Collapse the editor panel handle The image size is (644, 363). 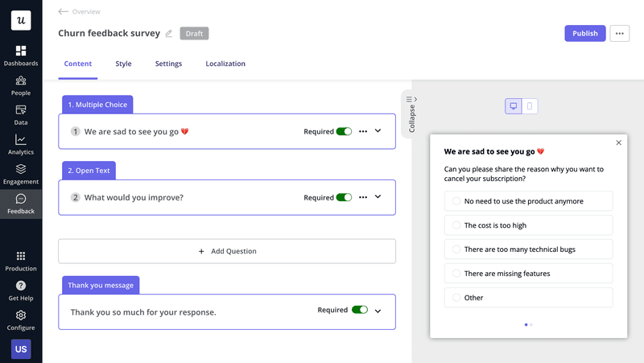click(x=411, y=113)
